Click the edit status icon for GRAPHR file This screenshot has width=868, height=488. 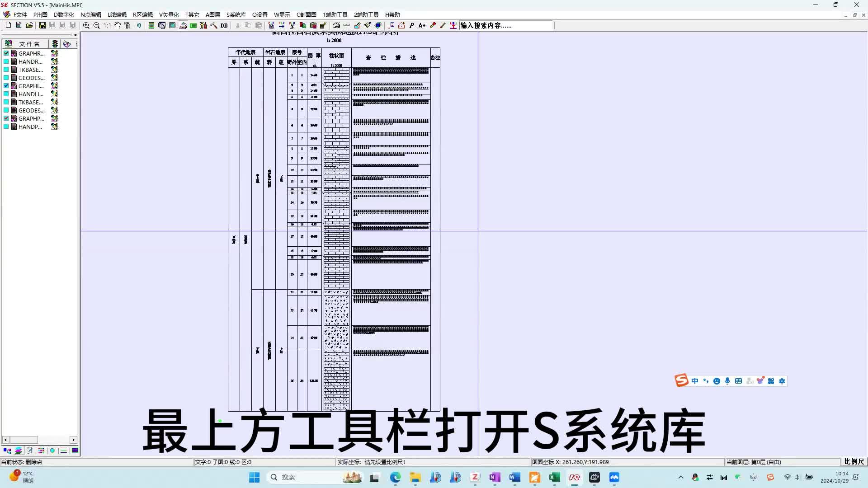point(54,53)
